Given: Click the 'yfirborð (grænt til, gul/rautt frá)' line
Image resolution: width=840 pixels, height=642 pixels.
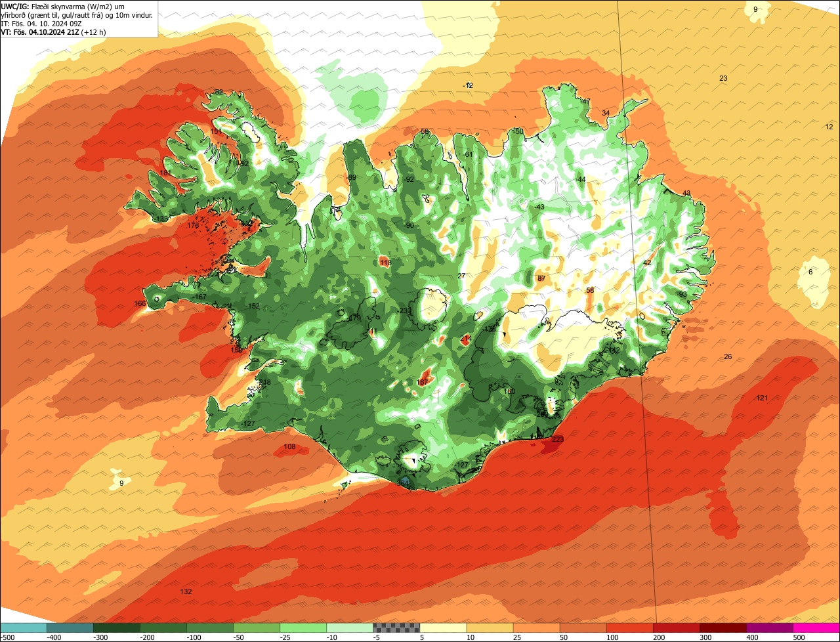Looking at the screenshot, I should click(77, 15).
